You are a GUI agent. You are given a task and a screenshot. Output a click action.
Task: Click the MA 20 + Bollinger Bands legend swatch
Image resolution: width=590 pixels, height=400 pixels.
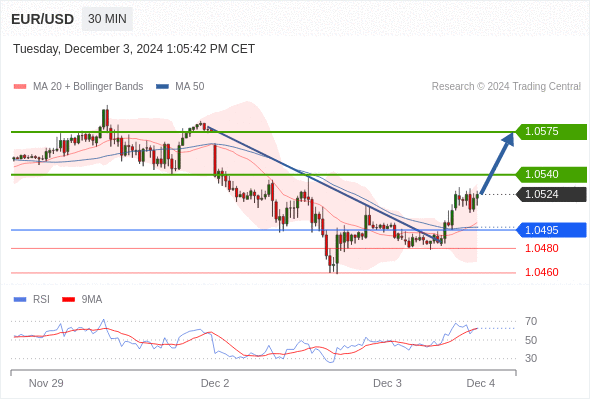point(20,87)
